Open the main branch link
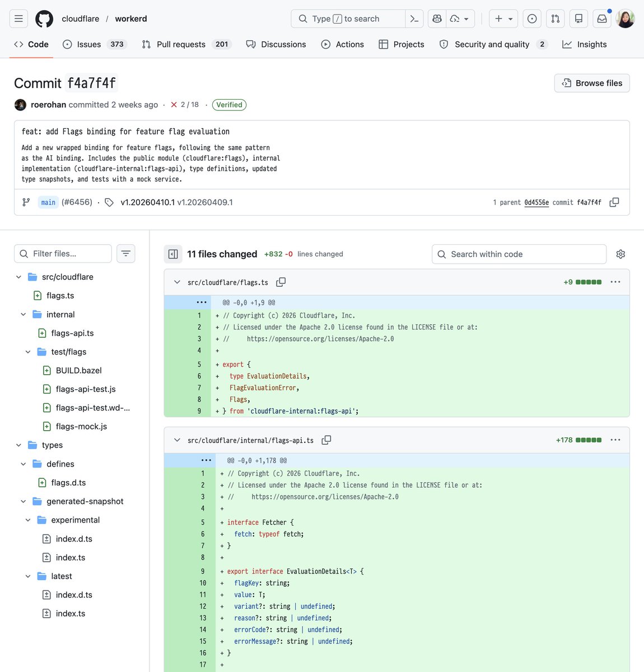Screen dimensions: 644x672 point(48,202)
